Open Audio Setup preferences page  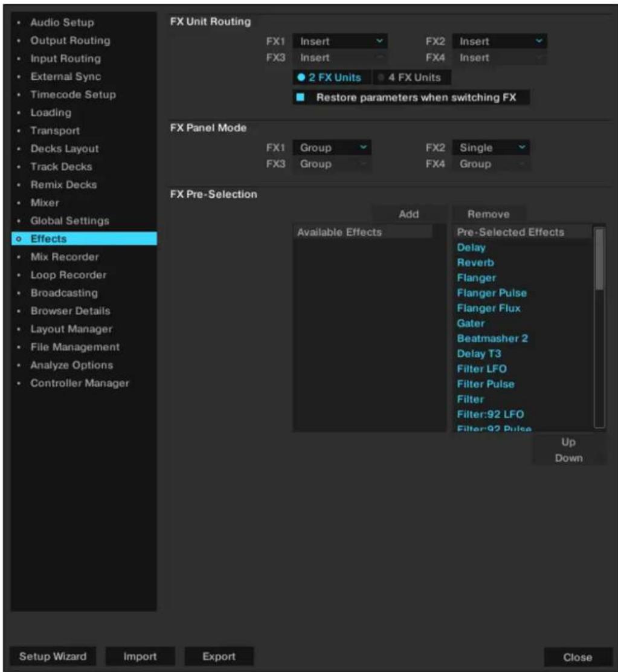(x=84, y=22)
